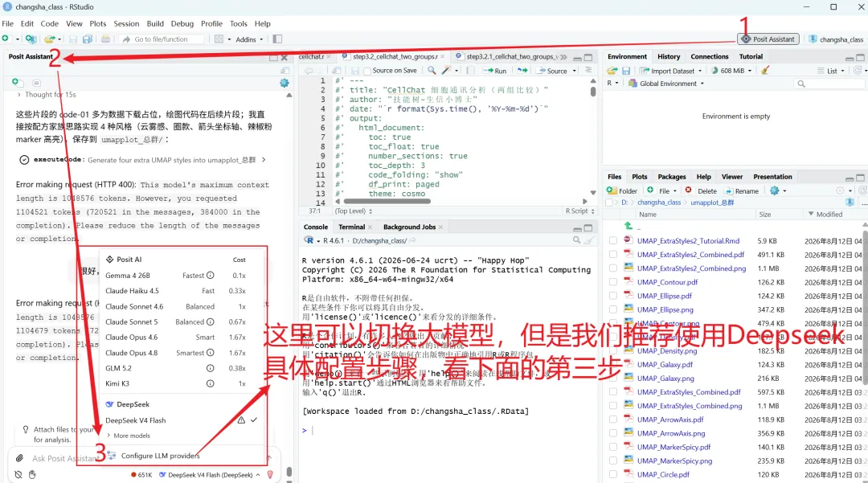The image size is (868, 483).
Task: Toggle the sidebar layout icon beside Addins
Action: (277, 39)
